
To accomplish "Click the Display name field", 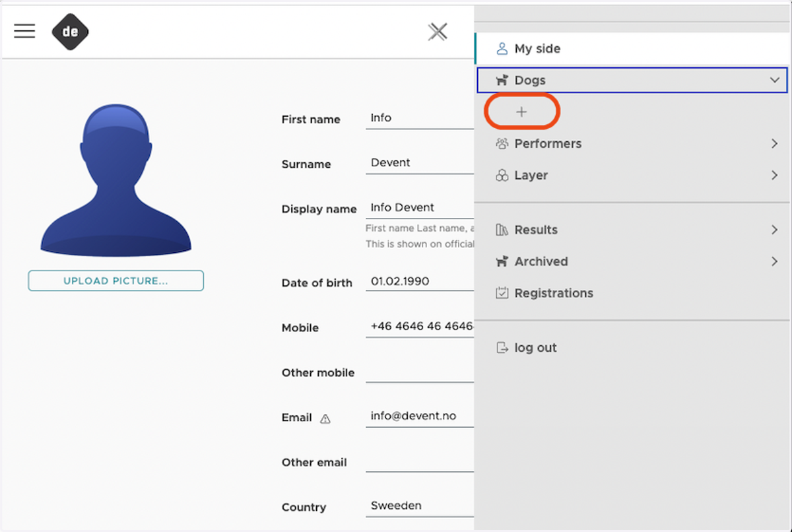I will pos(420,208).
